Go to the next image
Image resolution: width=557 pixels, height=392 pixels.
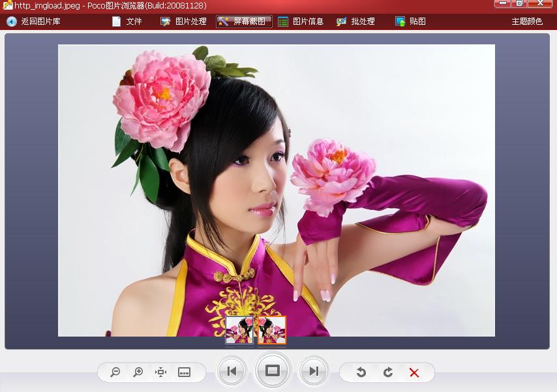point(314,371)
